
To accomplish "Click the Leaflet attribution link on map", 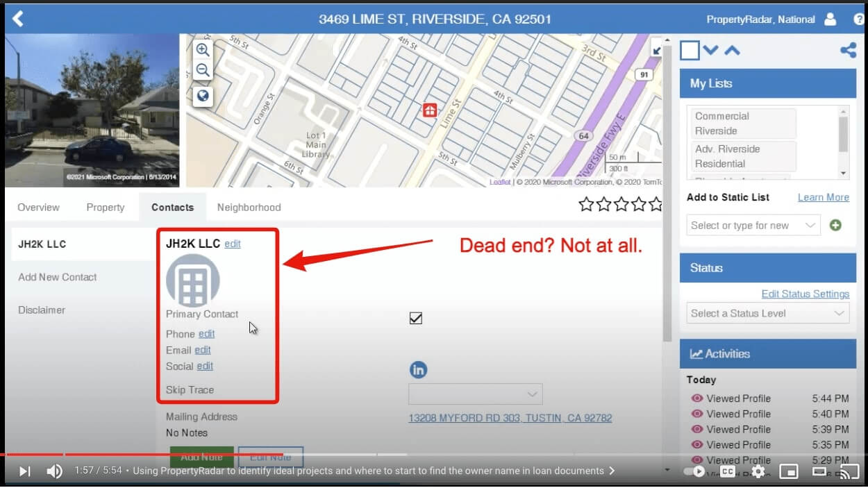I will 500,182.
